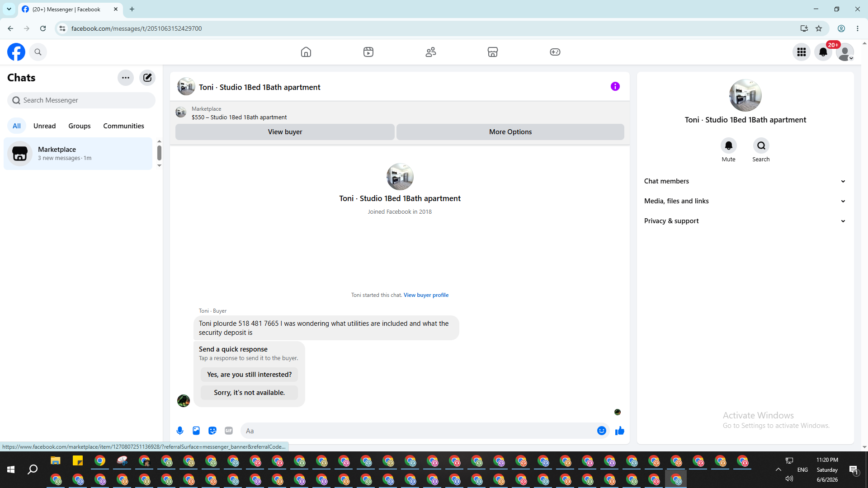Click the browser Back arrow

tap(10, 28)
